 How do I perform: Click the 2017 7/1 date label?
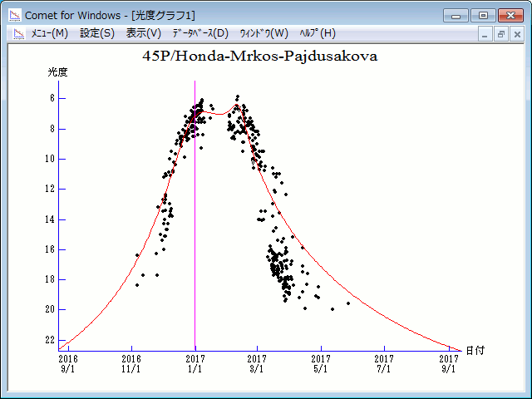(x=384, y=364)
